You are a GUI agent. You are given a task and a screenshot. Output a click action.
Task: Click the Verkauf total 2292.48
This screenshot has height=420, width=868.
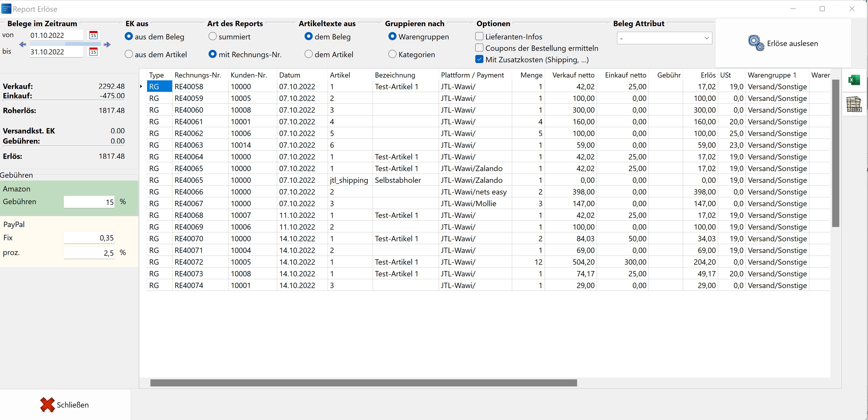click(112, 86)
